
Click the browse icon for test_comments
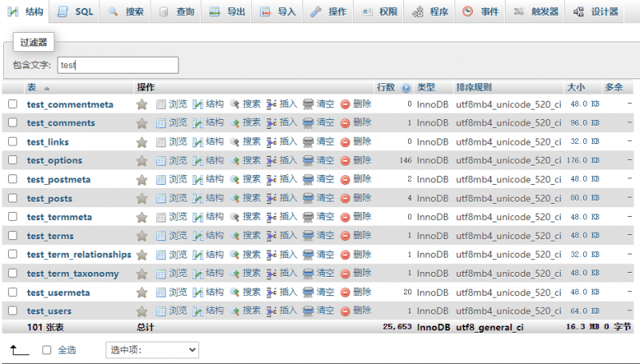161,123
